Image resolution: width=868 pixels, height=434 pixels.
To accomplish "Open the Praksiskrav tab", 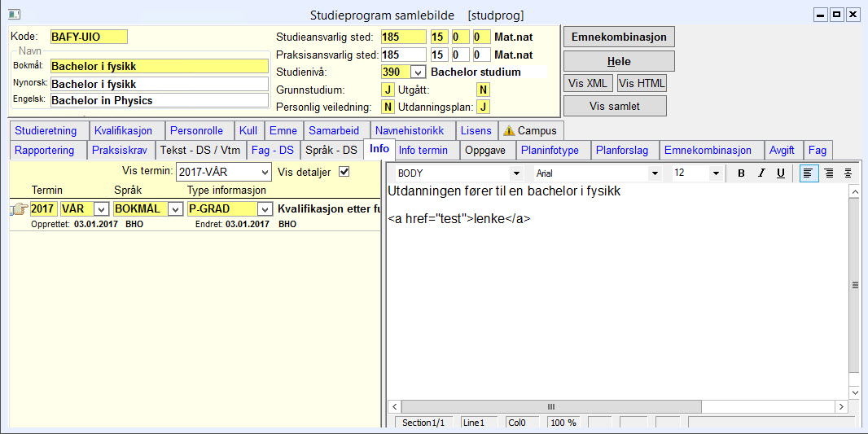I will (x=121, y=150).
